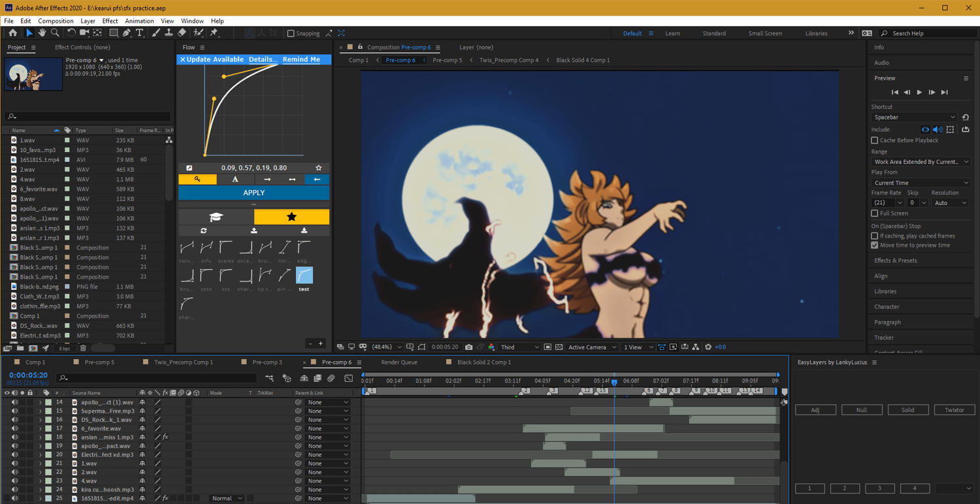Open the Animation menu
The width and height of the screenshot is (980, 504).
(139, 21)
